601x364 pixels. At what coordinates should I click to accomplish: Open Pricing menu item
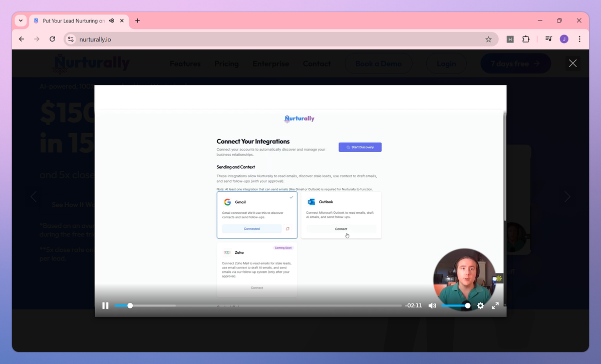pos(226,64)
